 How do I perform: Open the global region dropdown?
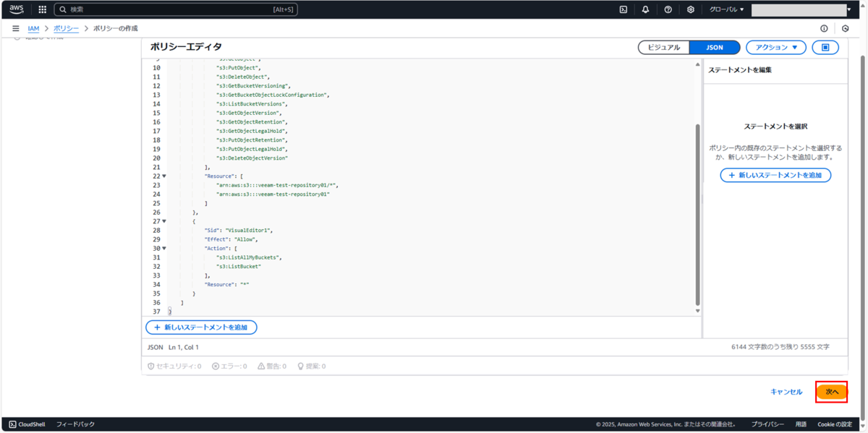[726, 9]
